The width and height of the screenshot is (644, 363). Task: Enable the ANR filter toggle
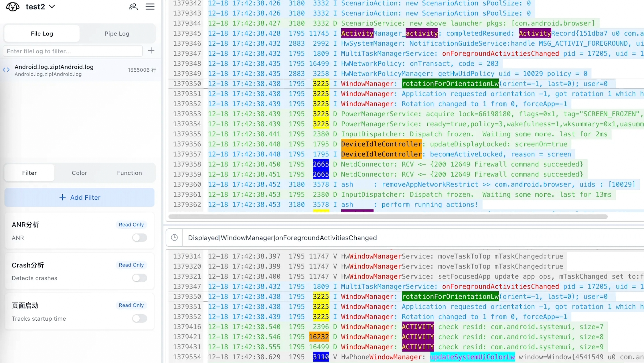[x=140, y=238]
